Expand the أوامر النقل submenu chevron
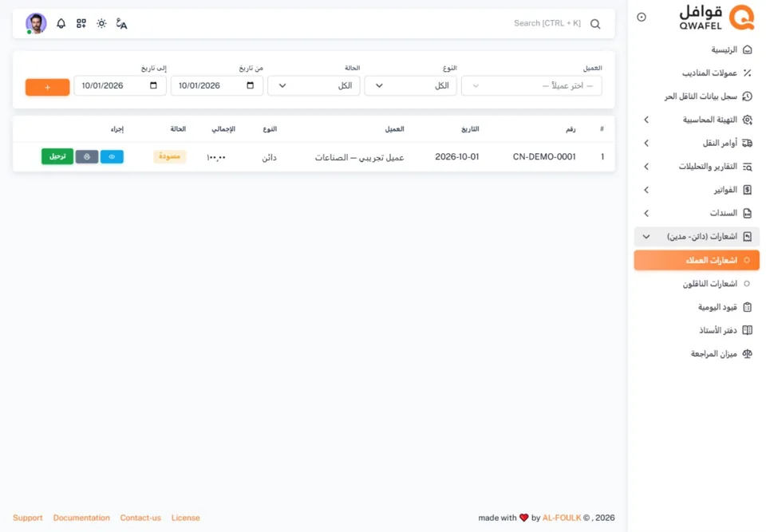766x532 pixels. pos(646,143)
